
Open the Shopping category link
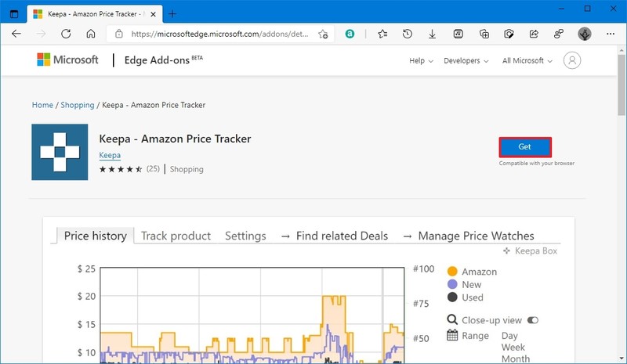click(x=187, y=169)
